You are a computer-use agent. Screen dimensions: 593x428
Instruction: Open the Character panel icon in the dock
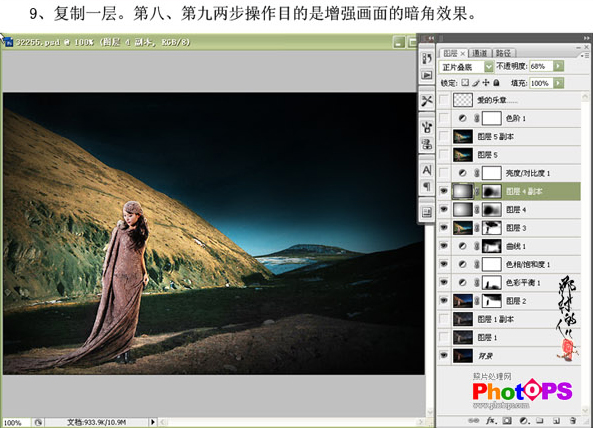[427, 170]
